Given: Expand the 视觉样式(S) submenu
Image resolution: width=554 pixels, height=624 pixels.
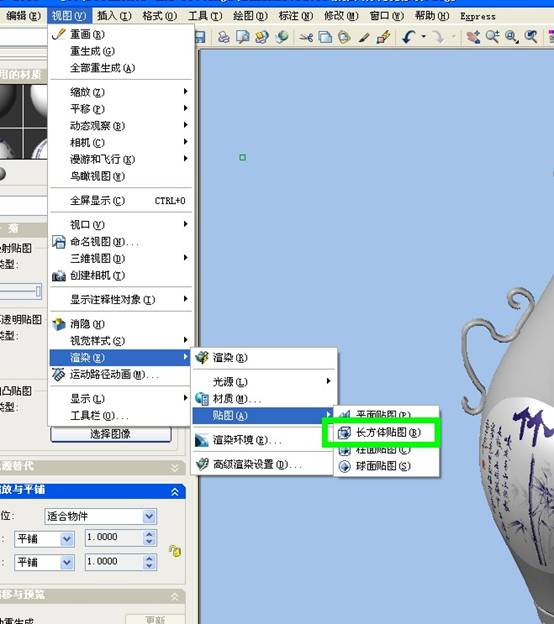Looking at the screenshot, I should click(120, 341).
